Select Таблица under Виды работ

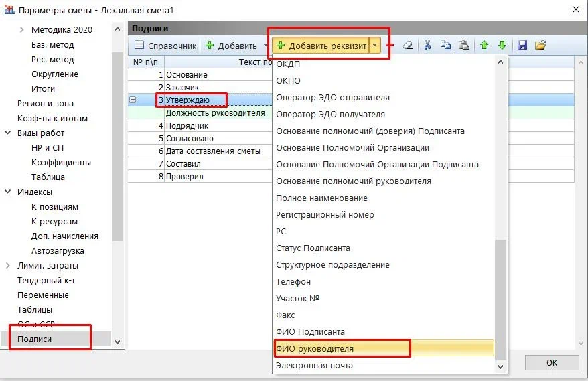(x=48, y=177)
